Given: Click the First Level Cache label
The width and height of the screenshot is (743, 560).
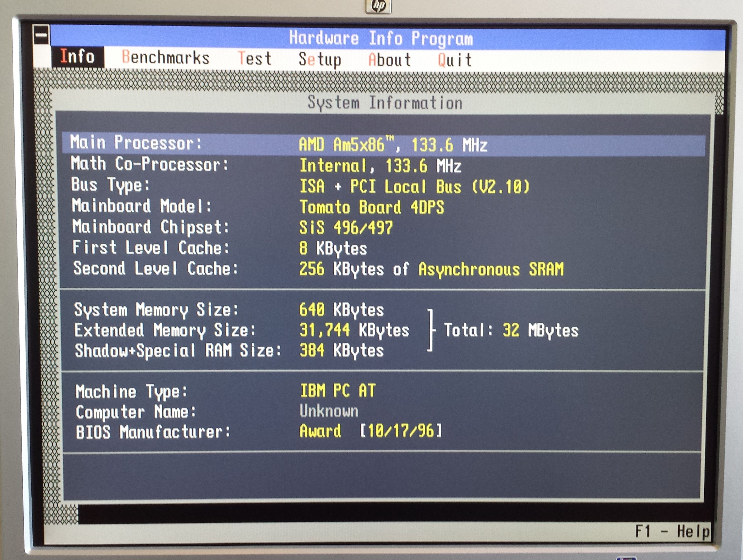Looking at the screenshot, I should pyautogui.click(x=151, y=248).
